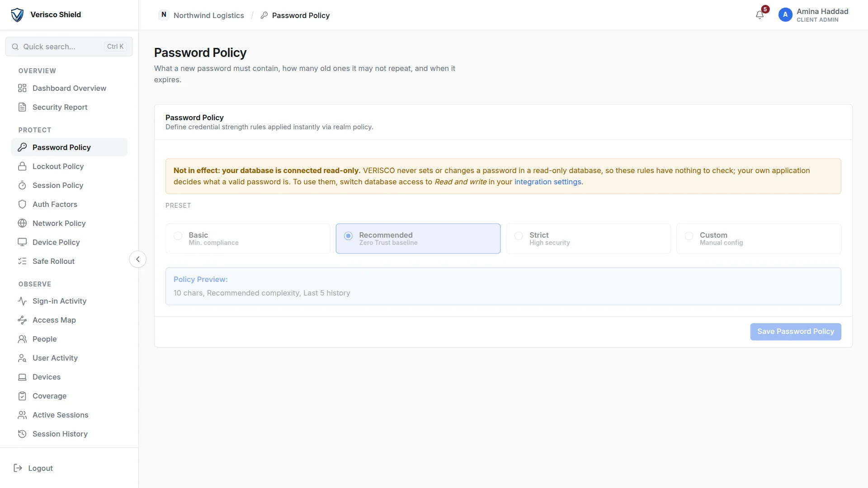Open User Activity in the sidebar
Screen dimensions: 868x488
pyautogui.click(x=69, y=358)
